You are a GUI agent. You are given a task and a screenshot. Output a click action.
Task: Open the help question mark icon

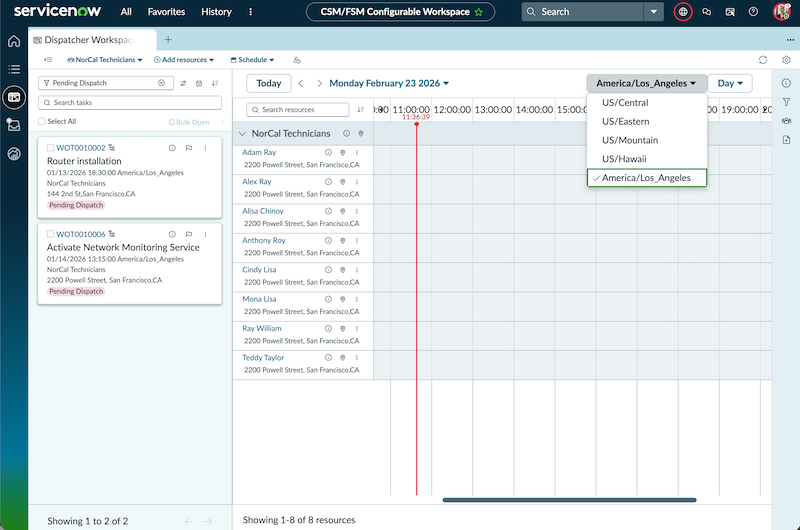[x=753, y=12]
